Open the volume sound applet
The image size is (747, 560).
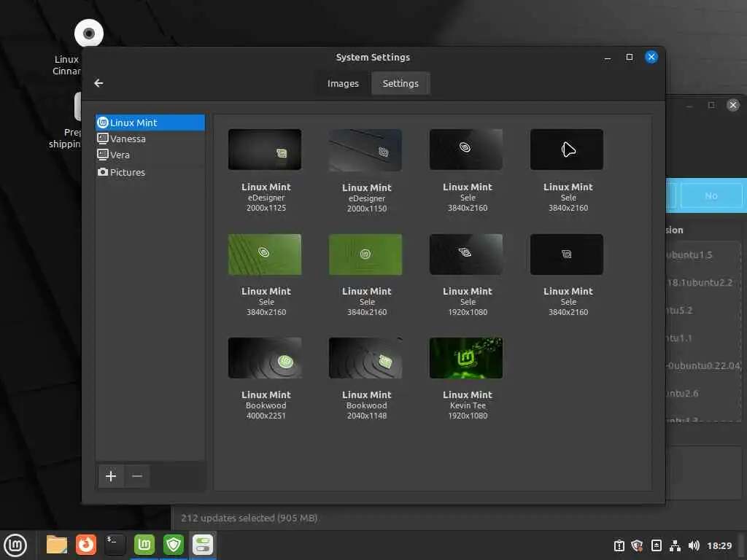click(694, 545)
